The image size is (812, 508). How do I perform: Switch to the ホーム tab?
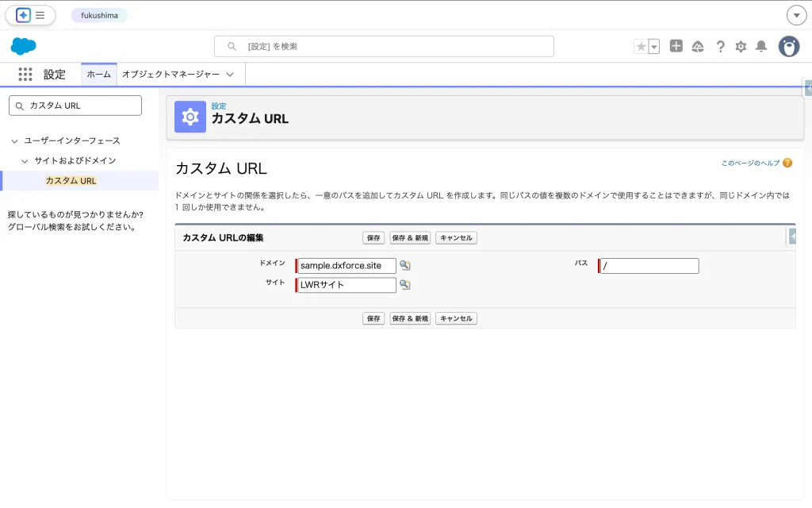coord(98,75)
